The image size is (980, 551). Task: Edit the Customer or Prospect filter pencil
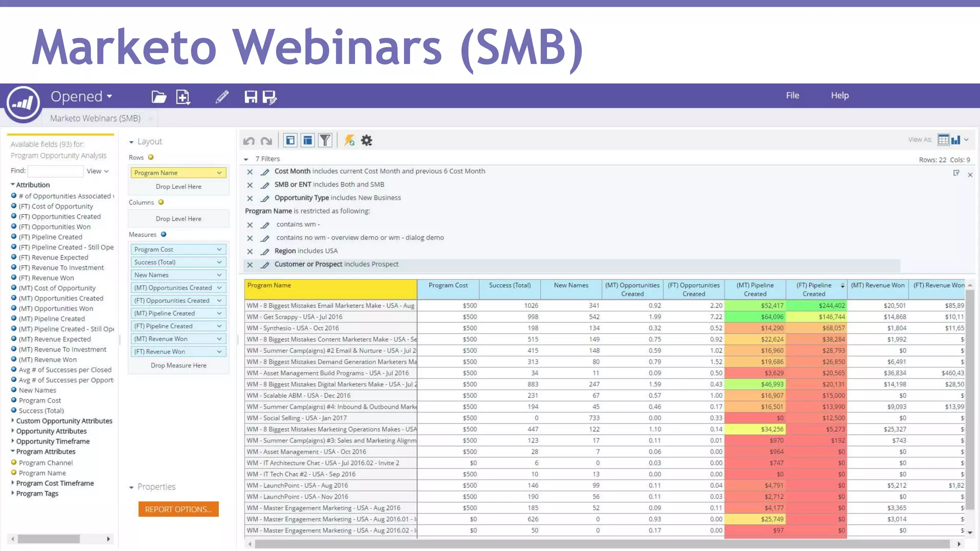(265, 264)
